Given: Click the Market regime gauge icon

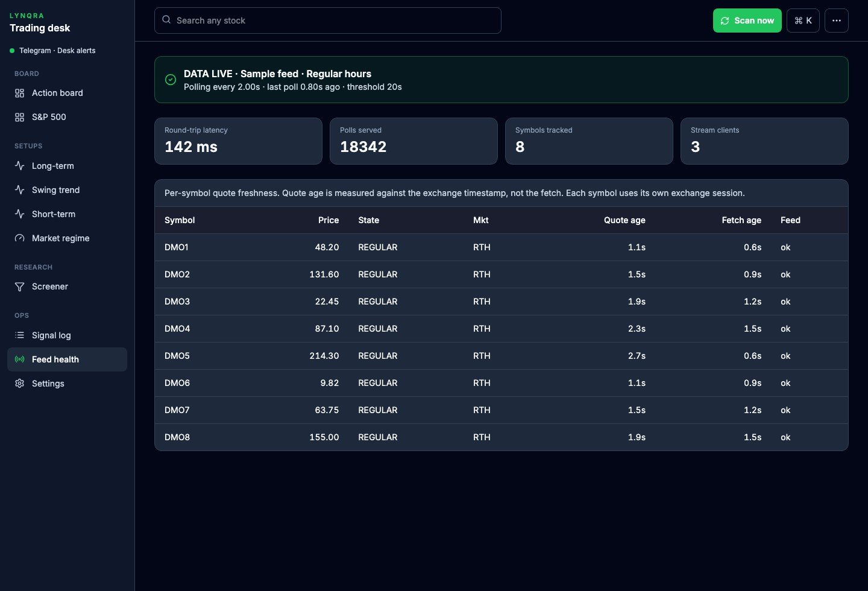Looking at the screenshot, I should point(19,238).
